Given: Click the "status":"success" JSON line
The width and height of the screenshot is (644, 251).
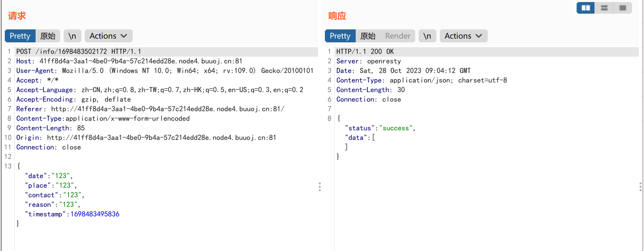Looking at the screenshot, I should (380, 128).
